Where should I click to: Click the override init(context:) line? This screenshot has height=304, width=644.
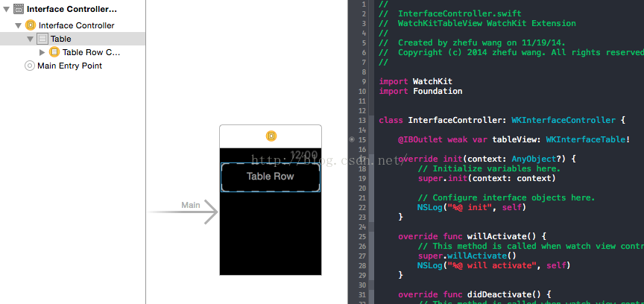click(487, 159)
